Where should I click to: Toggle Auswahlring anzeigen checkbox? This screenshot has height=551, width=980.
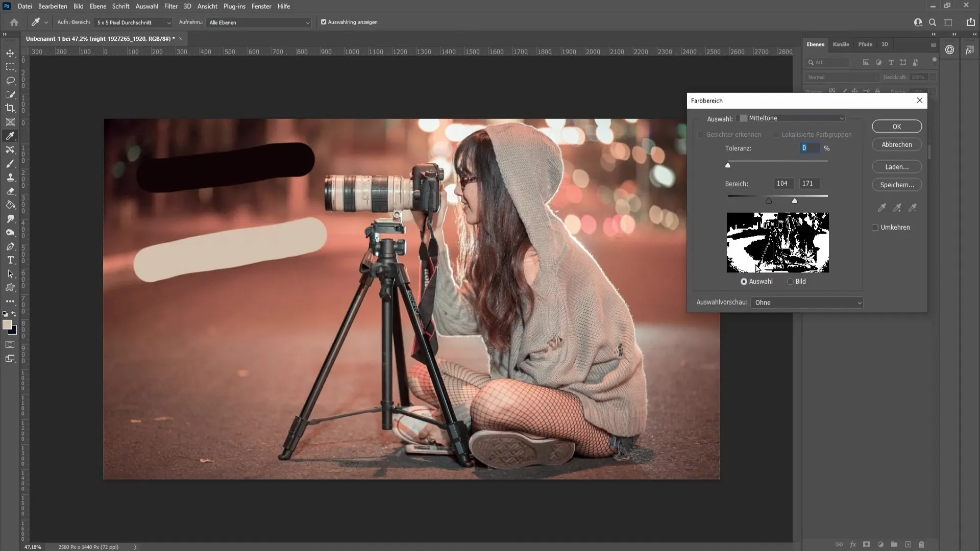324,22
